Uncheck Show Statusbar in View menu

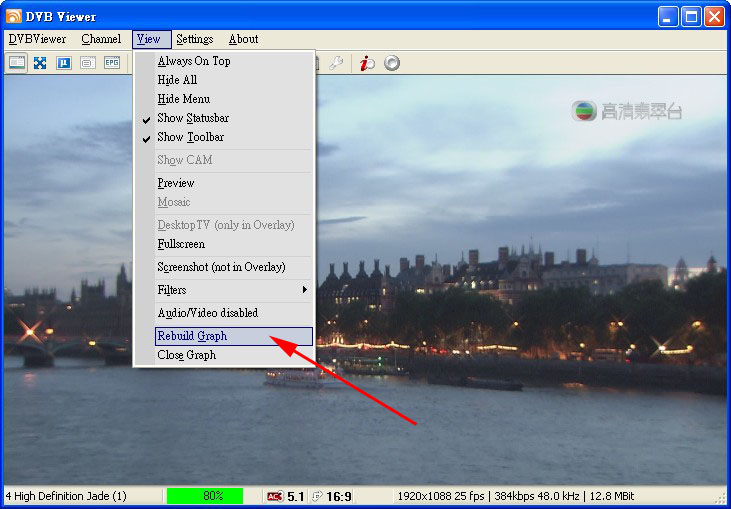click(193, 118)
